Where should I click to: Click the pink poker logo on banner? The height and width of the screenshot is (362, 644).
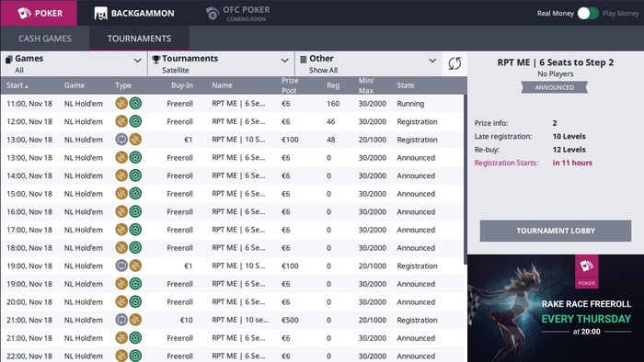click(x=587, y=271)
